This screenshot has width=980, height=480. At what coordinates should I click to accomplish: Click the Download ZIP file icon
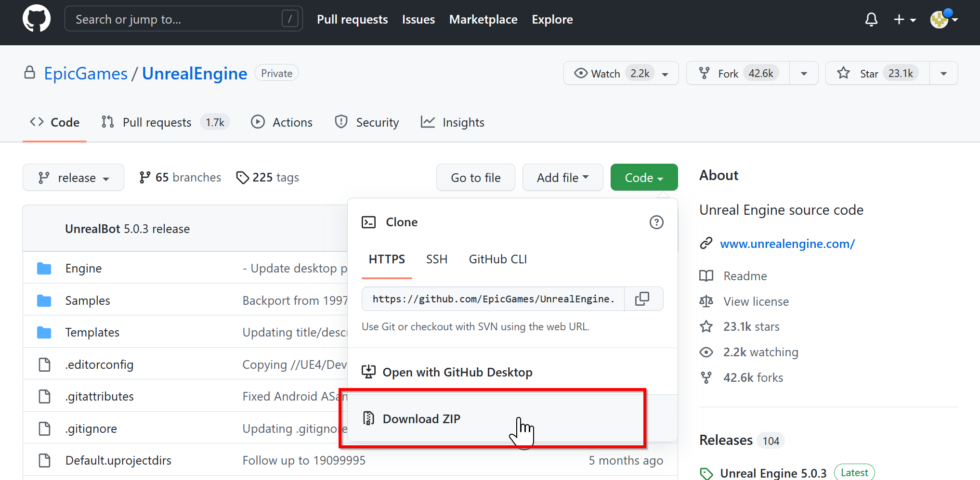368,418
